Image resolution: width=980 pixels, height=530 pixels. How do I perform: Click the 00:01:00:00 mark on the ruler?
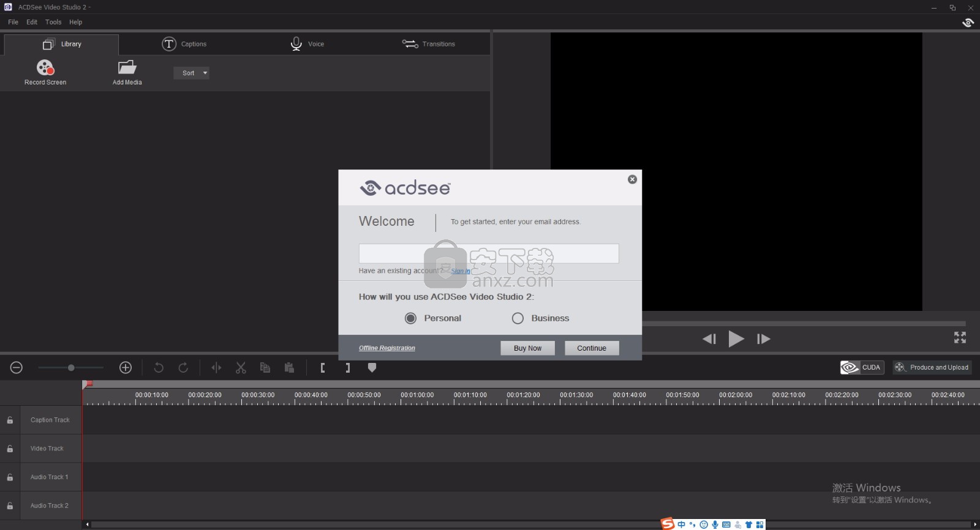pos(417,395)
